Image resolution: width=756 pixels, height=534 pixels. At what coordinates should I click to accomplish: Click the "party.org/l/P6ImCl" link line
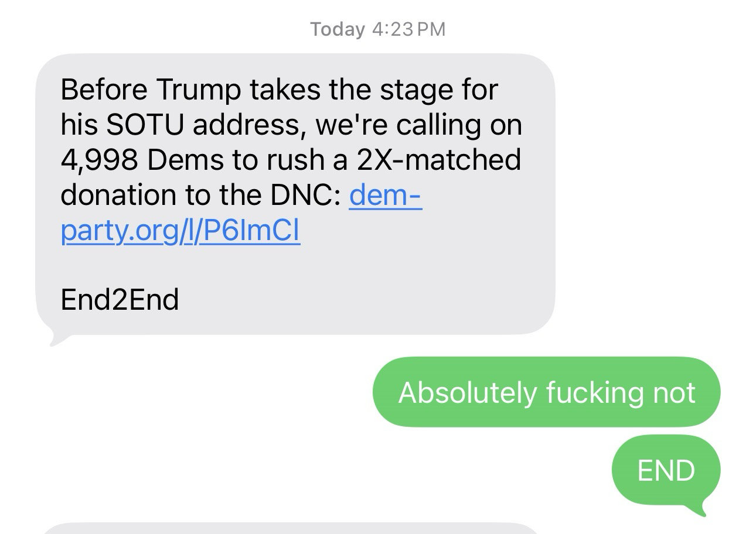pyautogui.click(x=181, y=231)
